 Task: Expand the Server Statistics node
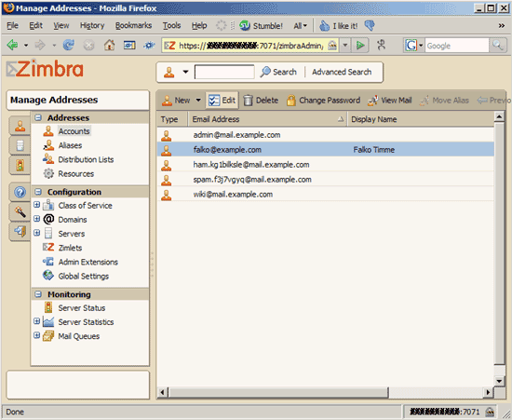point(37,321)
